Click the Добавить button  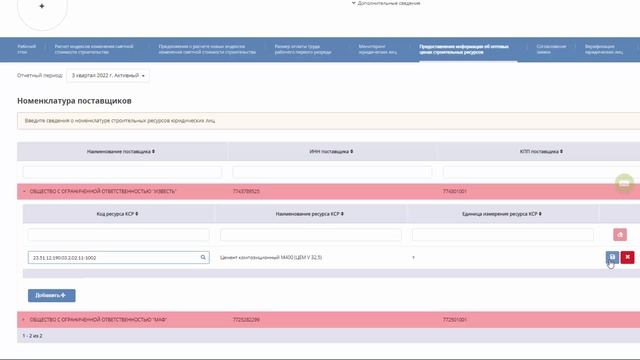click(51, 296)
